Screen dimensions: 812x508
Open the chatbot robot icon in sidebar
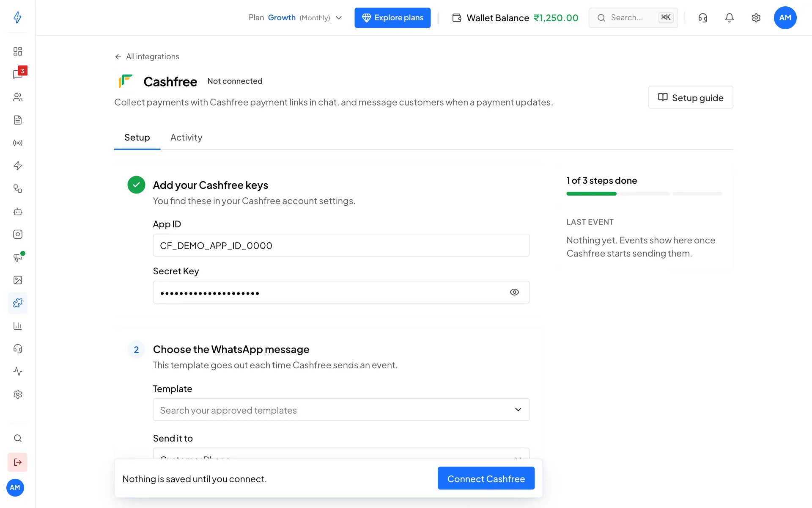17,211
